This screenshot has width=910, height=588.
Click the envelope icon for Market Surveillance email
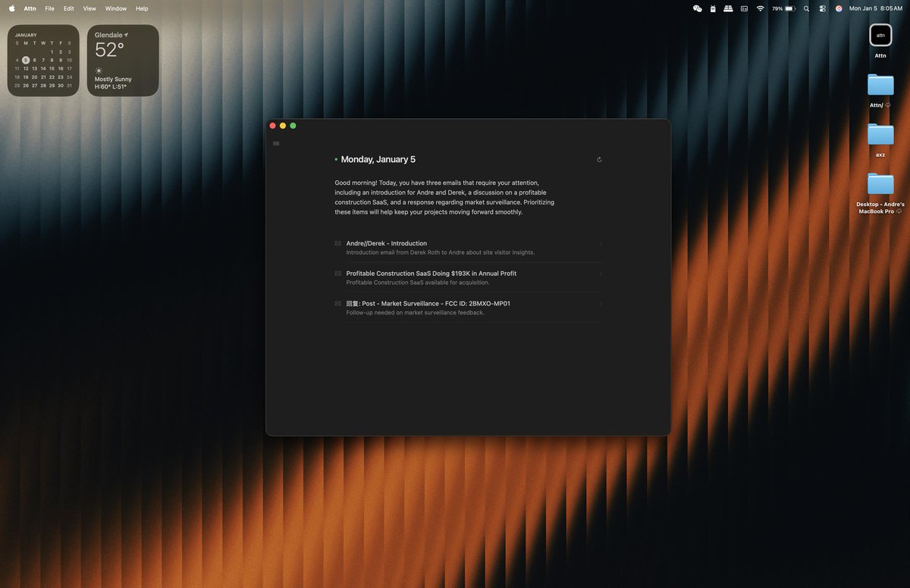pyautogui.click(x=337, y=303)
